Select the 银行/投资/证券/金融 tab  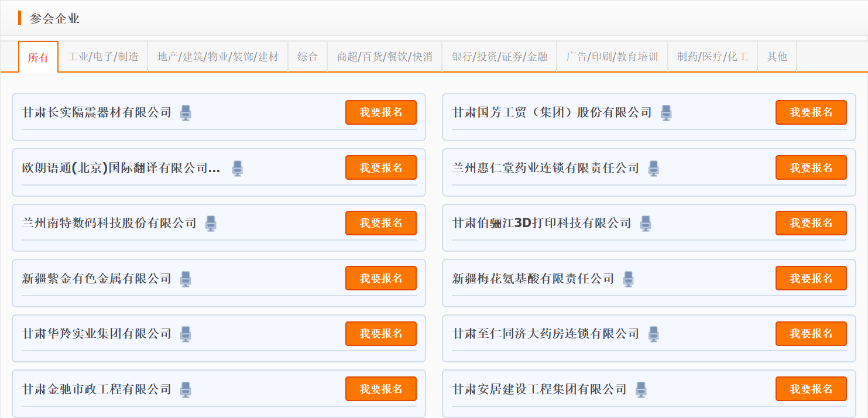coord(499,57)
